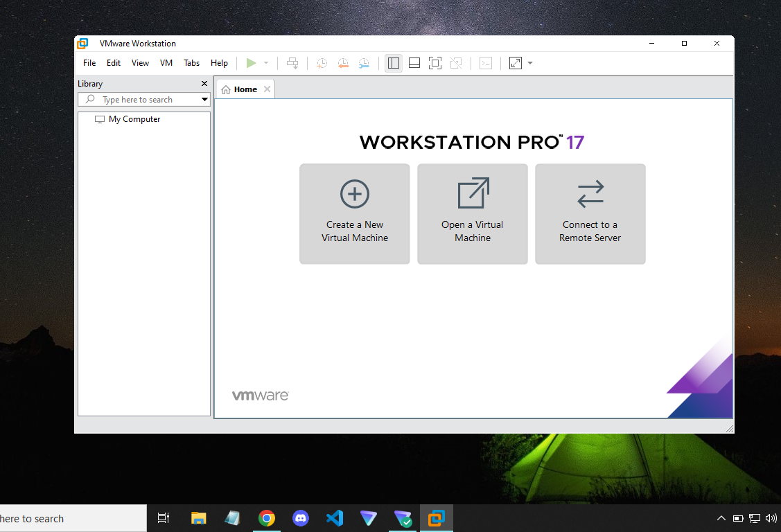Screen dimensions: 781x532
Task: Toggle free stretch display mode
Action: click(x=456, y=63)
